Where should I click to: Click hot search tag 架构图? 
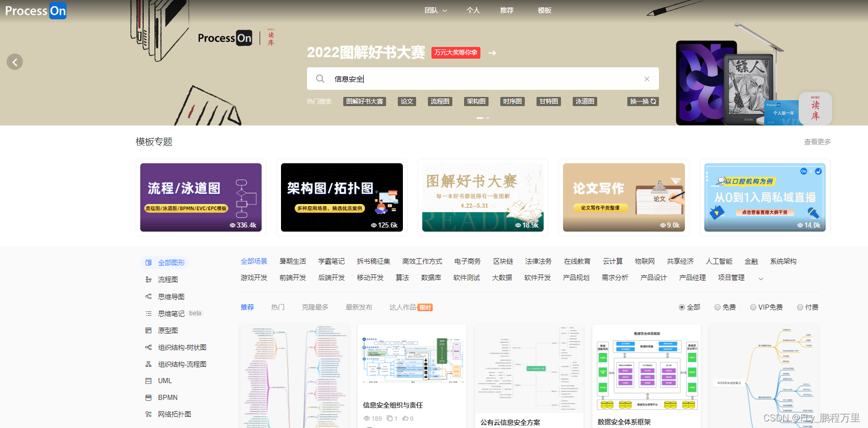point(476,102)
